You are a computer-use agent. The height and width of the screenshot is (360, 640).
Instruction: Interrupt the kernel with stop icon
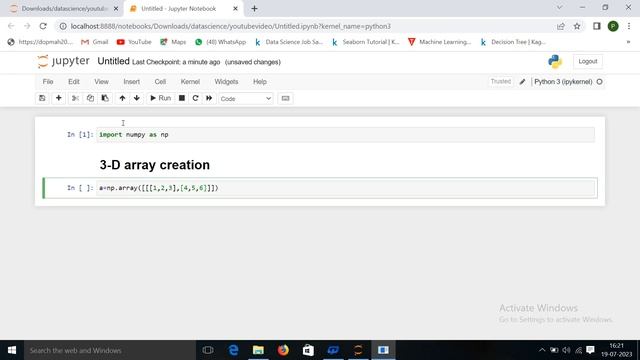click(x=182, y=98)
